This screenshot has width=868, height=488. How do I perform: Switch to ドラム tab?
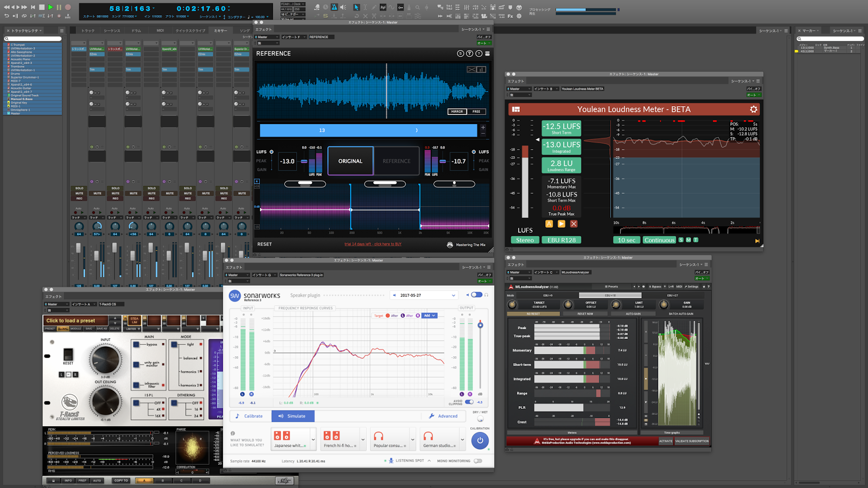tap(136, 30)
